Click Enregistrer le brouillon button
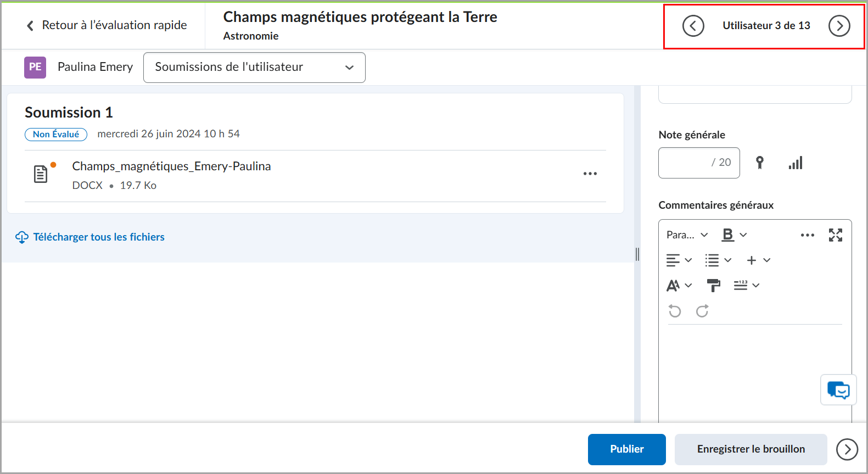This screenshot has height=474, width=868. (x=751, y=449)
